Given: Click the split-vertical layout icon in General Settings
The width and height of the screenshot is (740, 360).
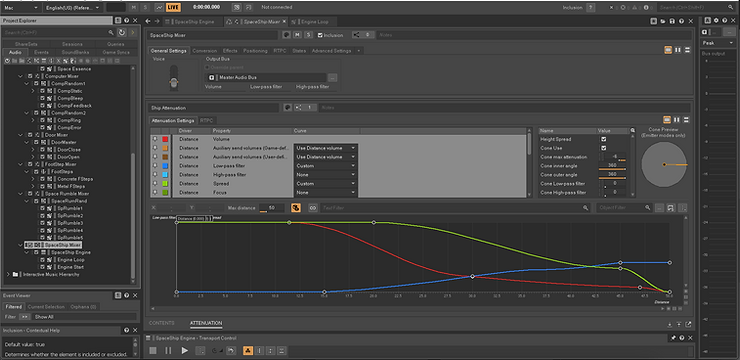Looking at the screenshot, I should 678,50.
